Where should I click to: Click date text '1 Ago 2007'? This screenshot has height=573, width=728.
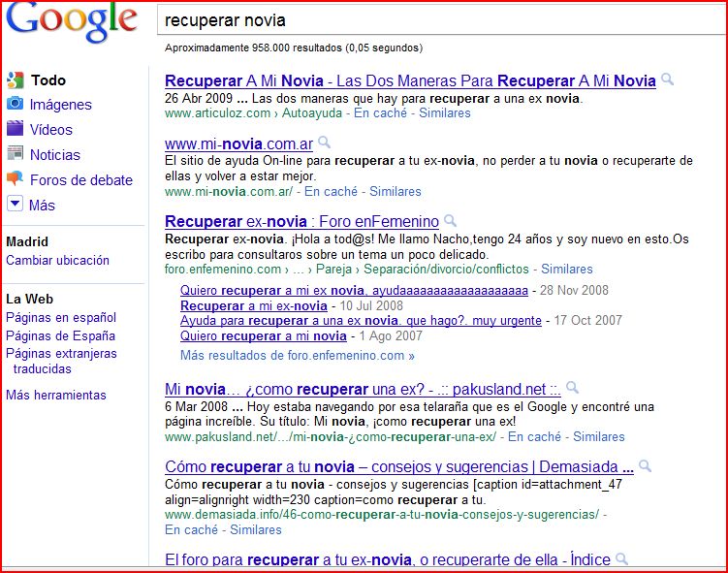(391, 335)
